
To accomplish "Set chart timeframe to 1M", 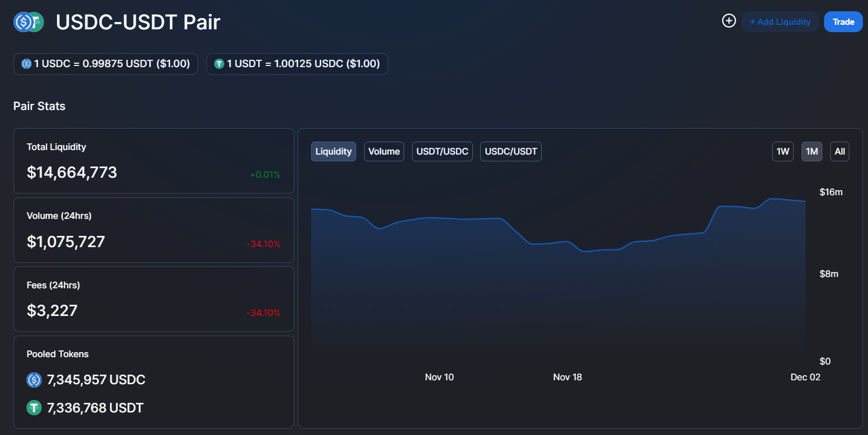I will 812,151.
